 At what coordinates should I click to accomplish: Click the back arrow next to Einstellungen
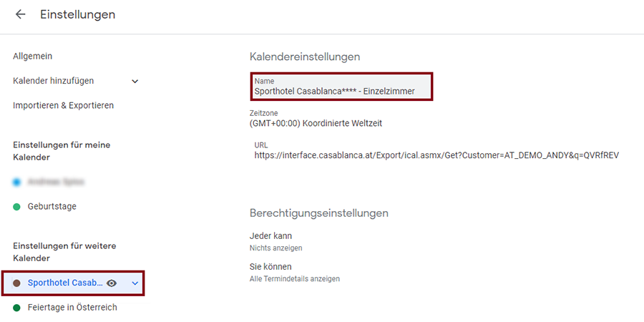[20, 14]
